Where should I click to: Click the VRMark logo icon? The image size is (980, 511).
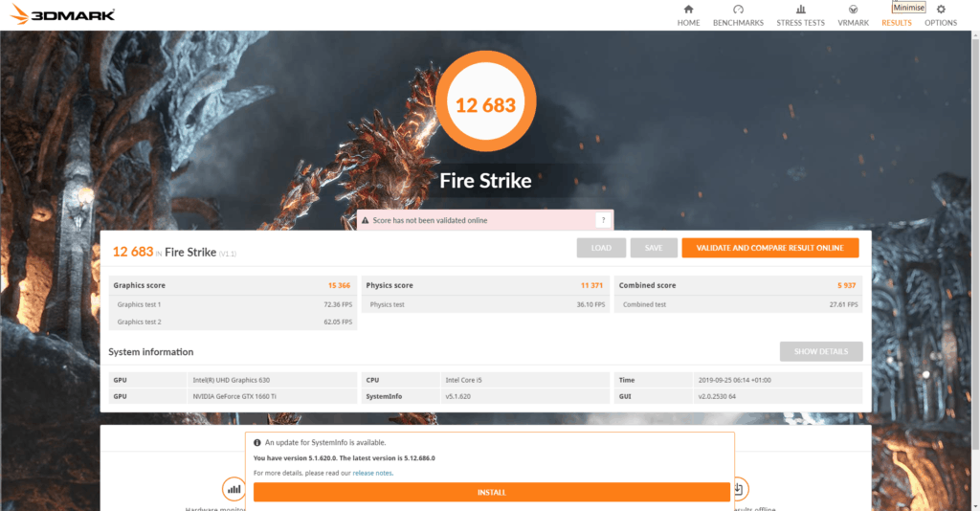[853, 10]
